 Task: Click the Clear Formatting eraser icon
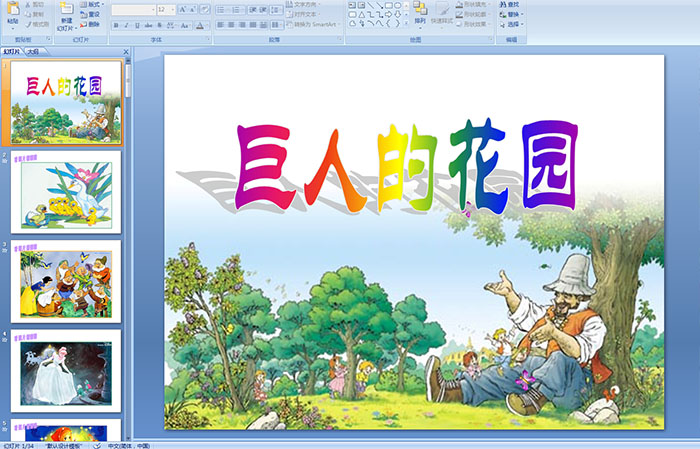pos(204,9)
